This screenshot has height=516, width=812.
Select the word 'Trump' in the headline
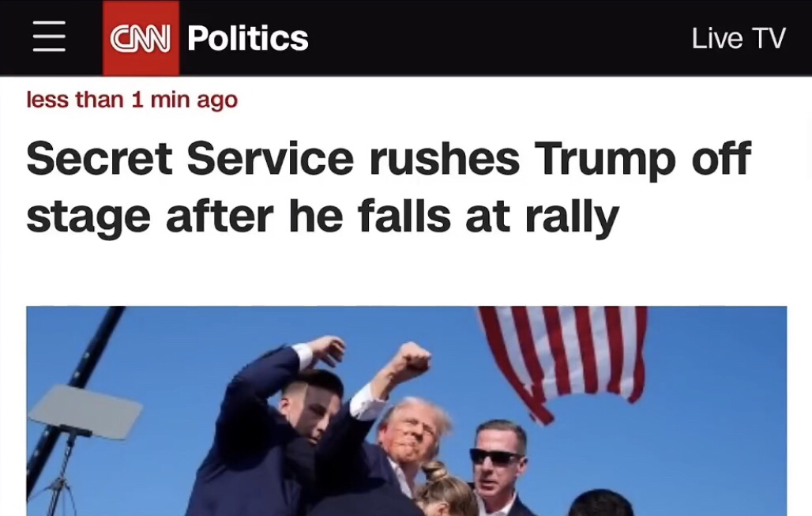[x=605, y=159]
